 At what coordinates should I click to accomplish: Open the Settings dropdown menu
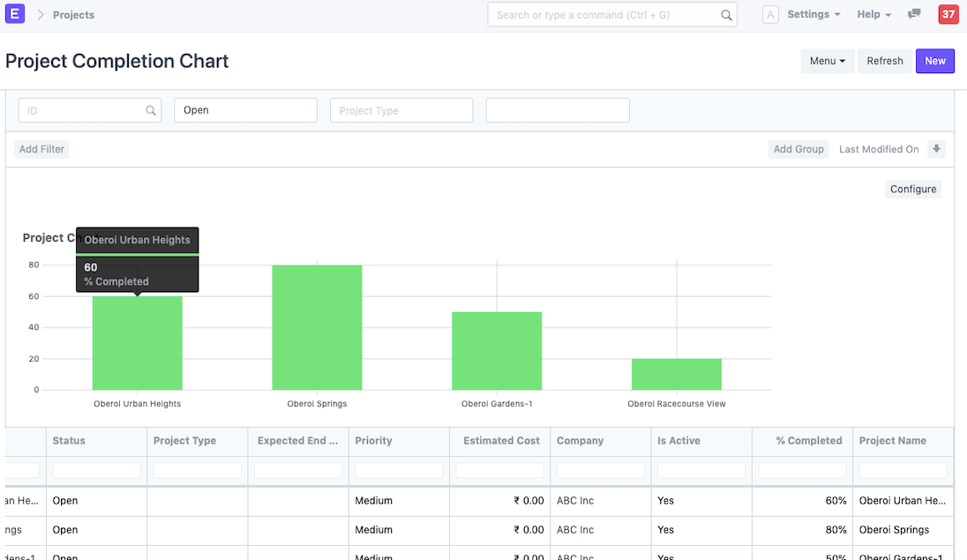tap(813, 15)
